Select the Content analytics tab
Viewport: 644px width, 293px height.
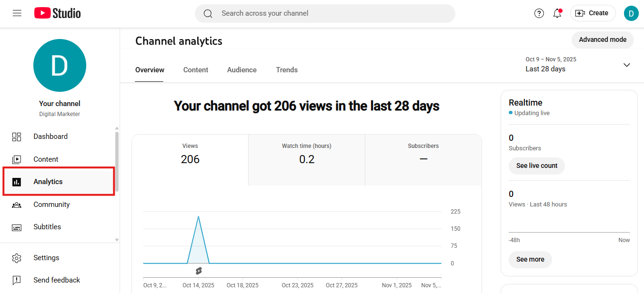click(x=196, y=70)
